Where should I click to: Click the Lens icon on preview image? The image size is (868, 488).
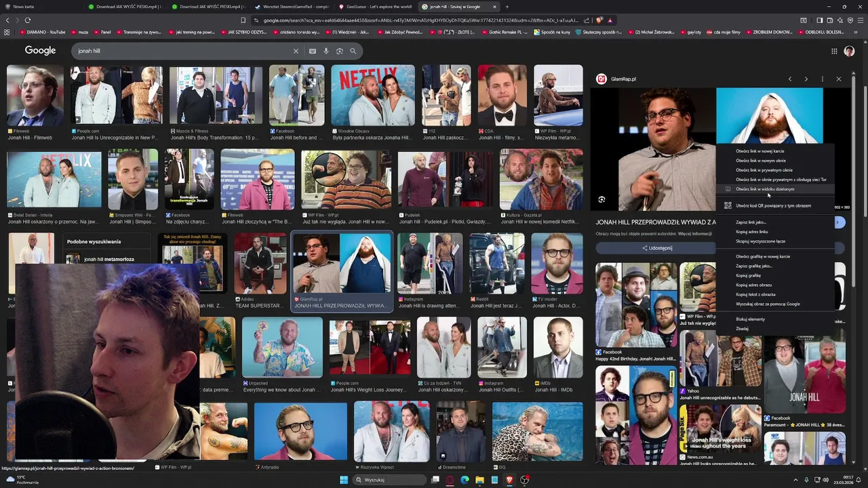coord(601,199)
